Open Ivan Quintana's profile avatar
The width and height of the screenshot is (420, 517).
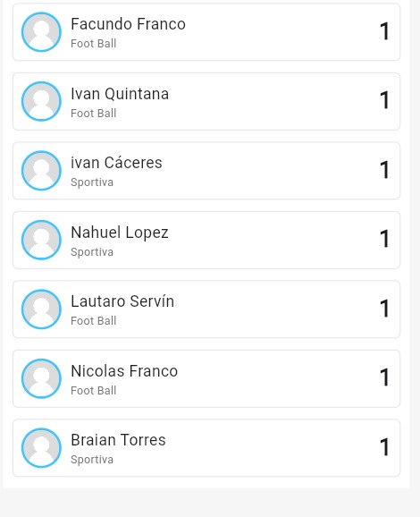41,101
